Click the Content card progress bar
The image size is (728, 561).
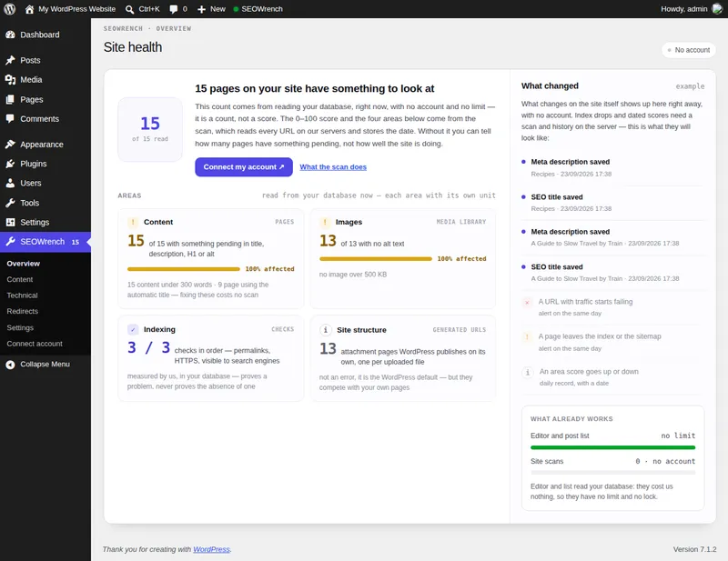[x=184, y=269]
